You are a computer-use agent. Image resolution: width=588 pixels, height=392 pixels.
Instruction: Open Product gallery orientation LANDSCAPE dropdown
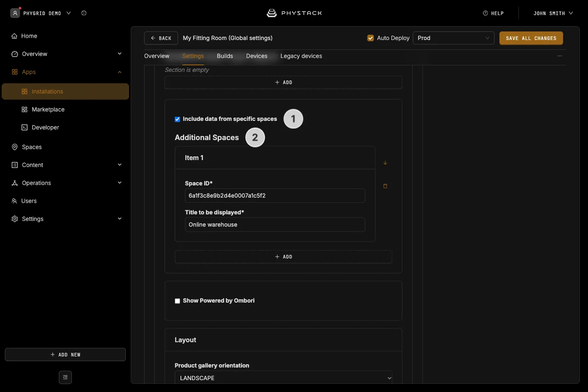coord(283,378)
